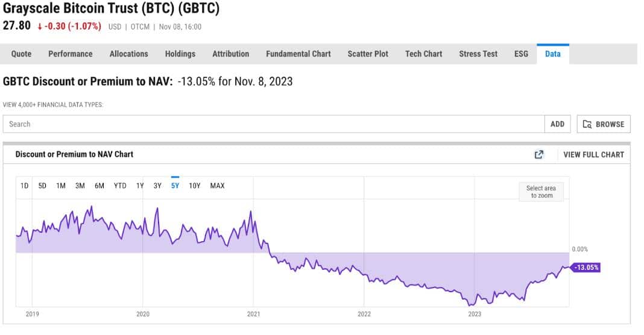Click the -13.05% value flag on chart
This screenshot has height=335, width=644.
586,268
